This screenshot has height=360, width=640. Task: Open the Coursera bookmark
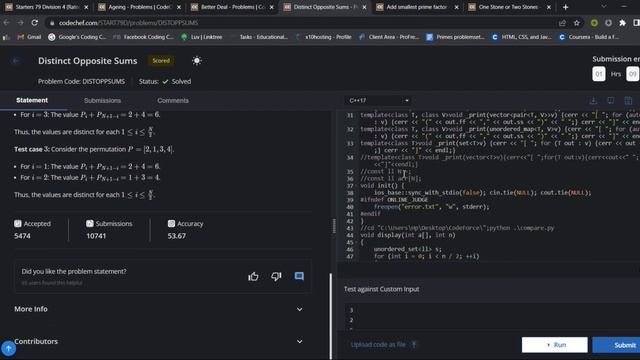tap(589, 37)
